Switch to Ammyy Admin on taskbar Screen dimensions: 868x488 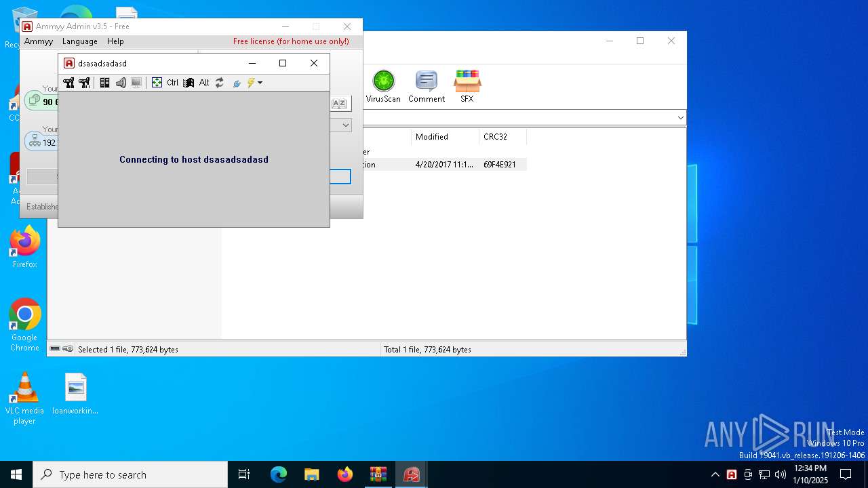411,474
